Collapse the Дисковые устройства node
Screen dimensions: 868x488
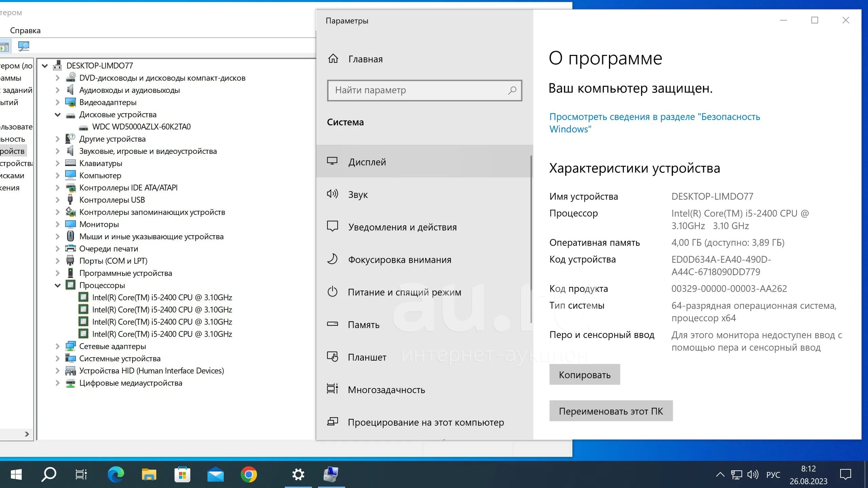[58, 115]
